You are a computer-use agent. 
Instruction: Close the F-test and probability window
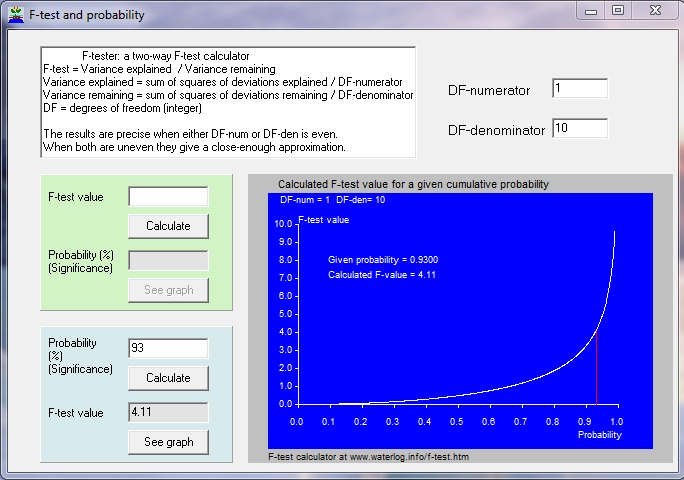tap(655, 10)
